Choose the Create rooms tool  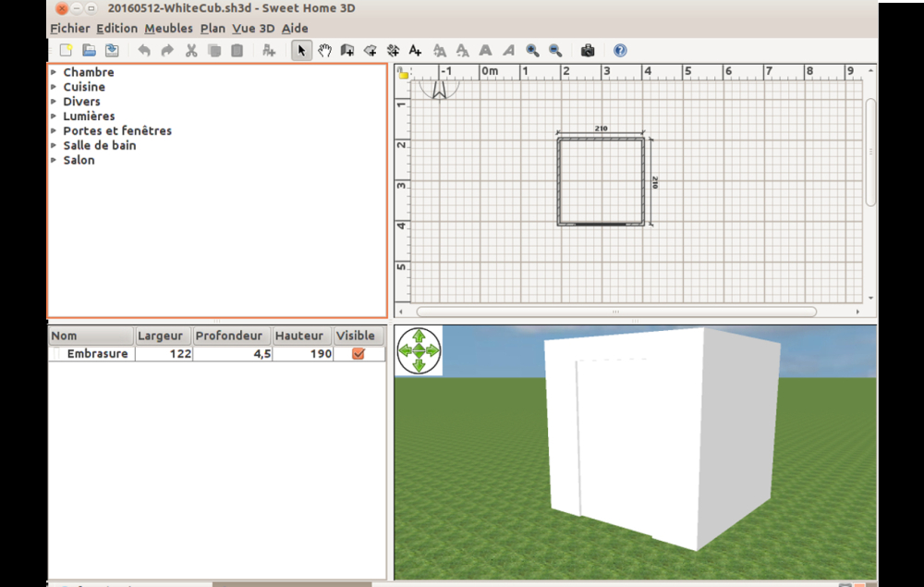[371, 51]
